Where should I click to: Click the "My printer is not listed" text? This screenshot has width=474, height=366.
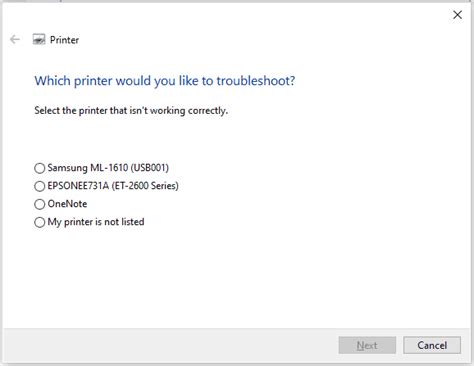pyautogui.click(x=96, y=222)
